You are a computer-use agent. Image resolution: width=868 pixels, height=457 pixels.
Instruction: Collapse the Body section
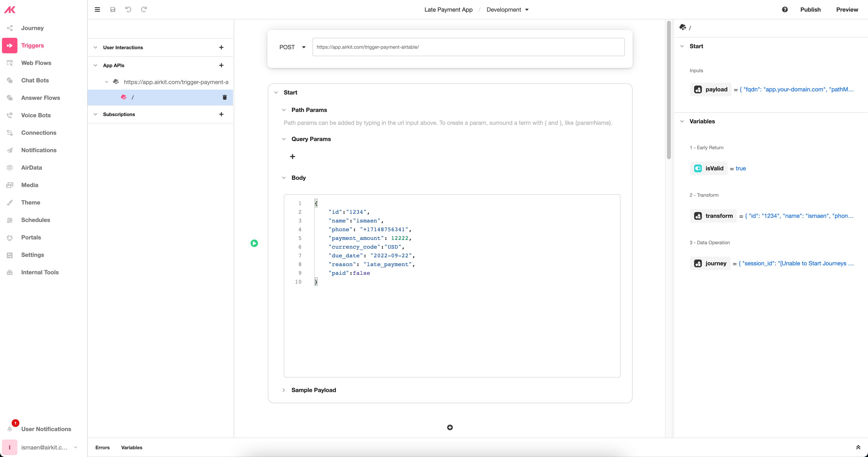(284, 178)
